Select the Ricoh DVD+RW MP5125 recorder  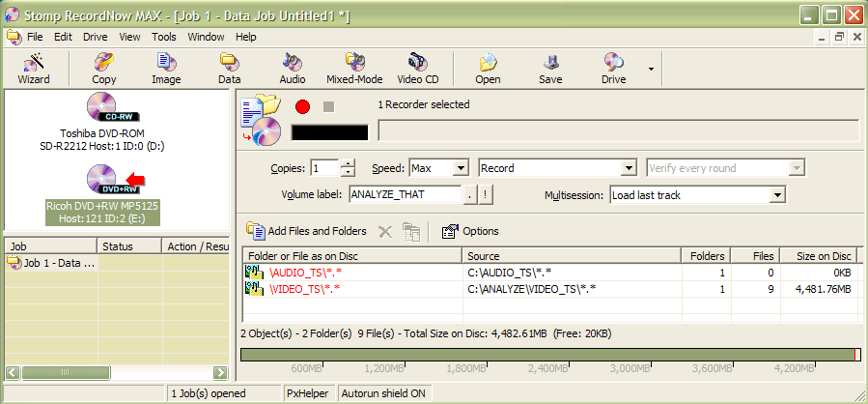pos(102,195)
